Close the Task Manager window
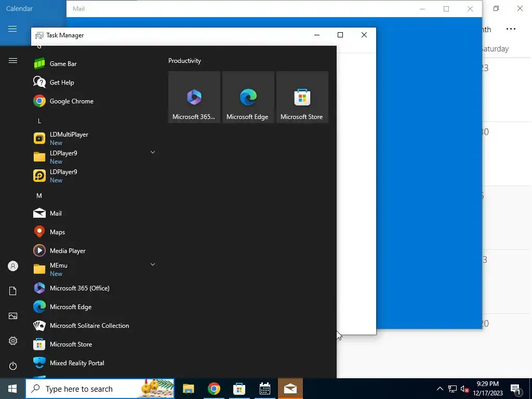532x399 pixels. pyautogui.click(x=364, y=35)
